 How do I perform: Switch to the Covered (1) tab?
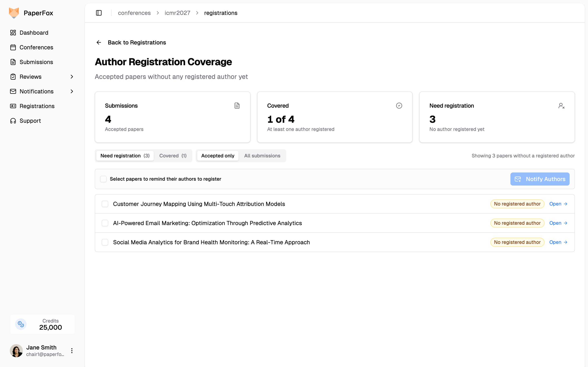click(x=173, y=156)
